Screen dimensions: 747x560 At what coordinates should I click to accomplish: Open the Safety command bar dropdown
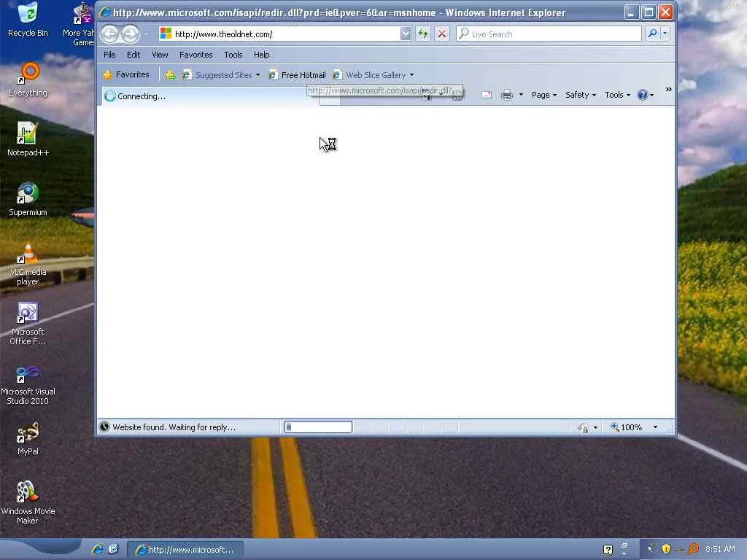pos(580,95)
